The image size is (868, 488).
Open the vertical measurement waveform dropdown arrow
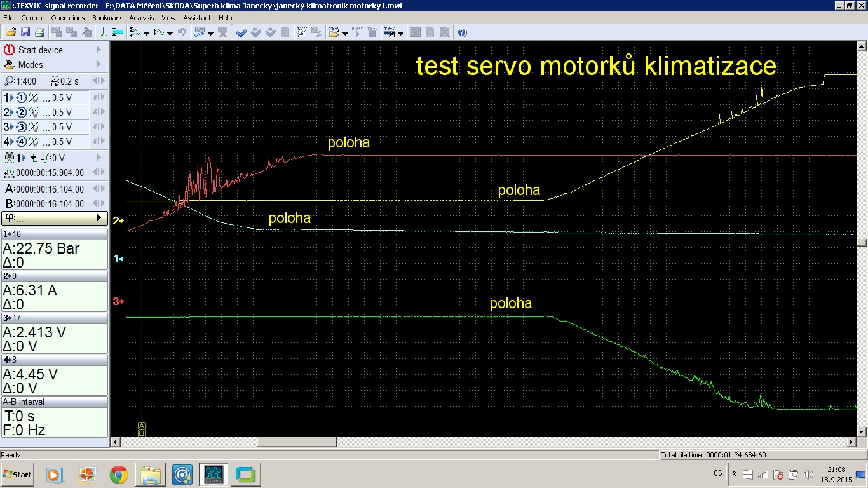[146, 33]
